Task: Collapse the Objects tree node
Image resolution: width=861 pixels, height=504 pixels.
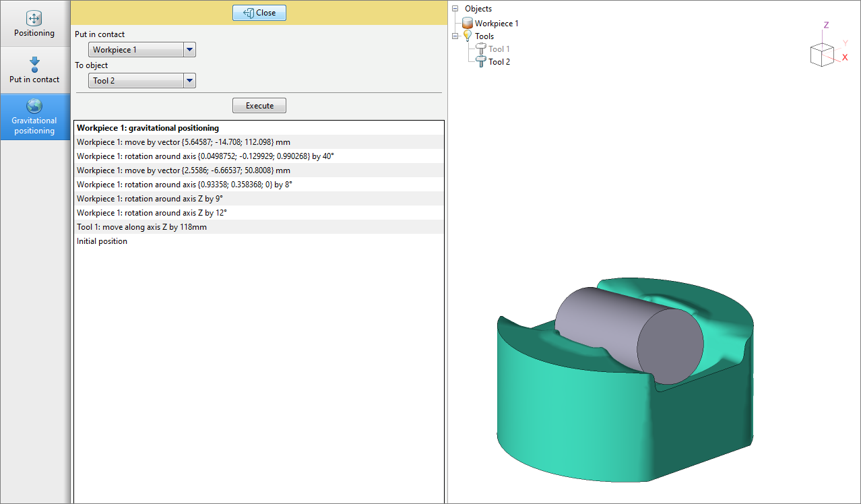Action: click(455, 9)
